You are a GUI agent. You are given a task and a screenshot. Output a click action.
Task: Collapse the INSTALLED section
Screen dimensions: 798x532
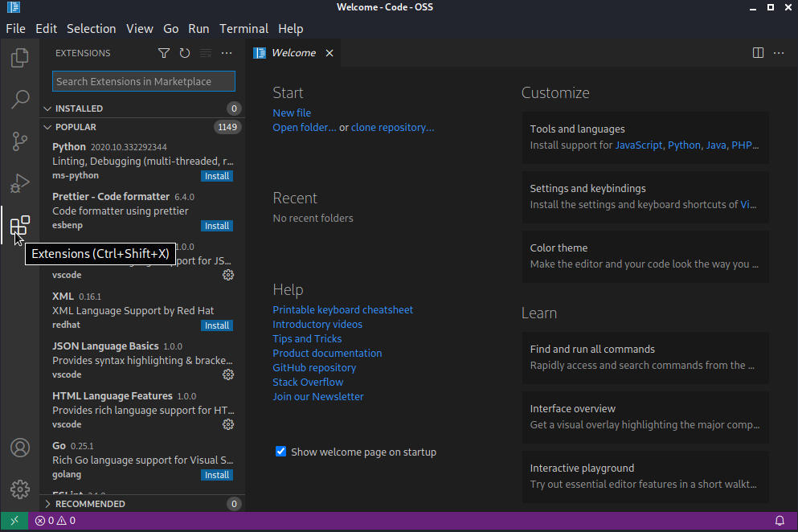142,108
